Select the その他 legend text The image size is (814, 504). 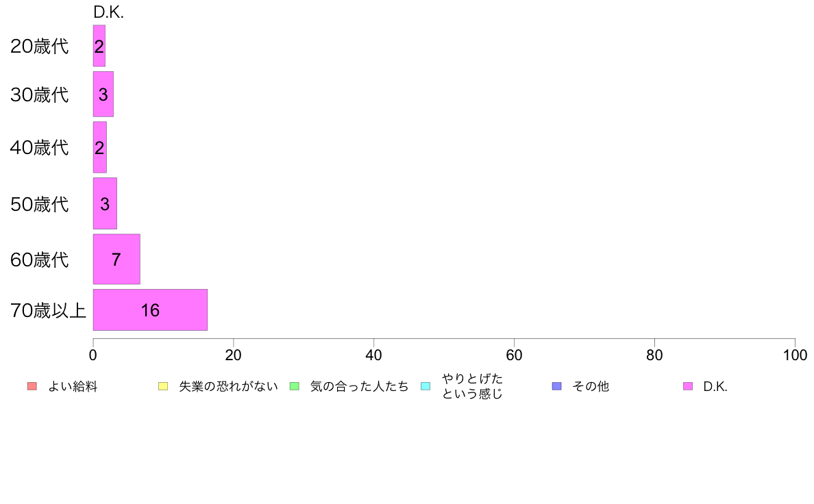[x=591, y=386]
